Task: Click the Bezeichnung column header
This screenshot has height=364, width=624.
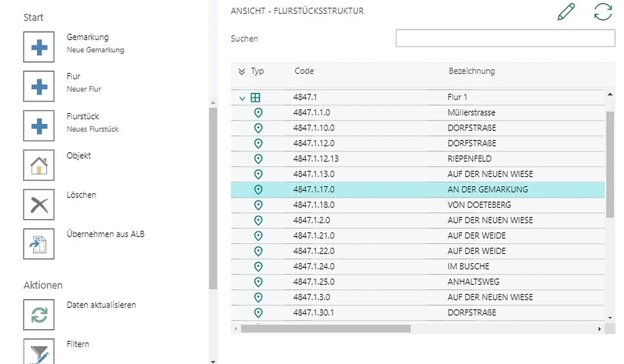Action: [x=472, y=71]
